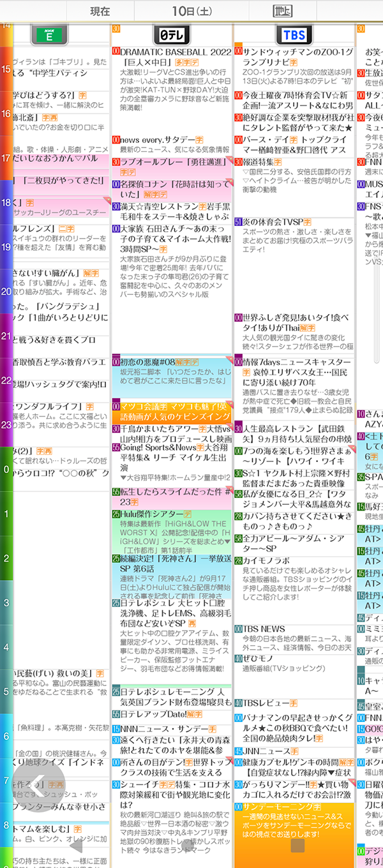This screenshot has height=868, width=383.
Task: Open the 地上 broadcast type selector
Action: click(282, 11)
